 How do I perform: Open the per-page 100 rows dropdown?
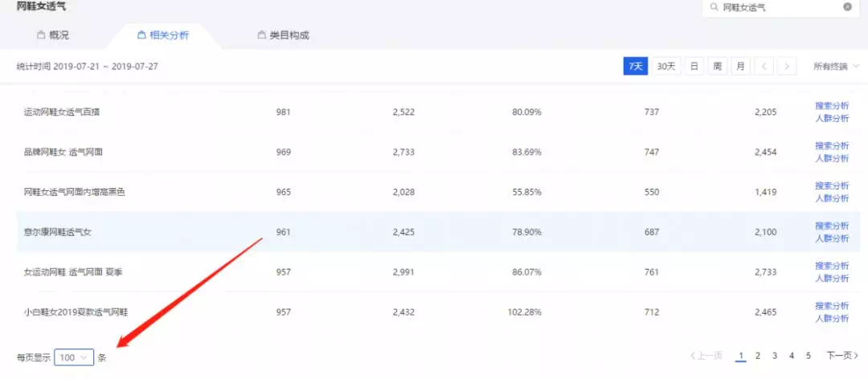tap(74, 357)
